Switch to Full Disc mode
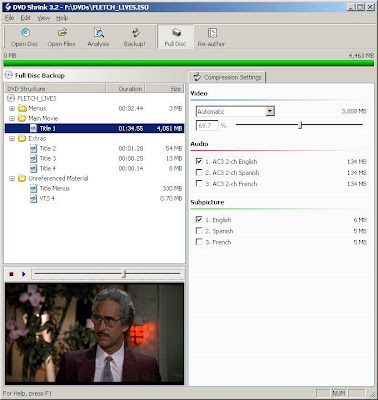Image resolution: width=378 pixels, height=400 pixels. (175, 37)
